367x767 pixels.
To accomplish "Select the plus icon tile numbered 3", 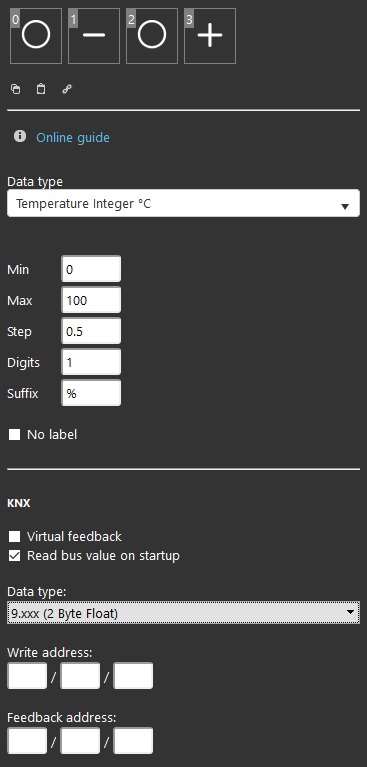I will (210, 36).
